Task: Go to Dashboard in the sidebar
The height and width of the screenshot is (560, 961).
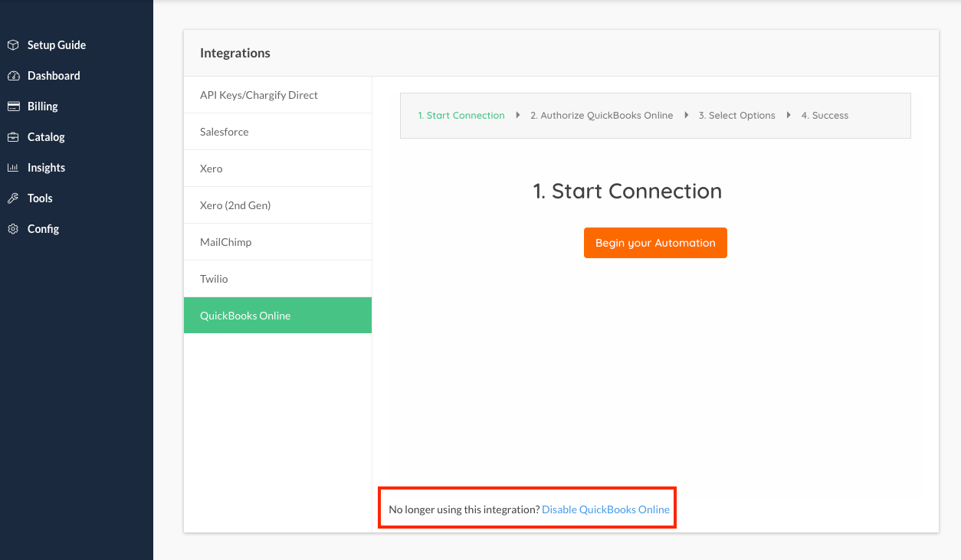Action: pyautogui.click(x=54, y=76)
